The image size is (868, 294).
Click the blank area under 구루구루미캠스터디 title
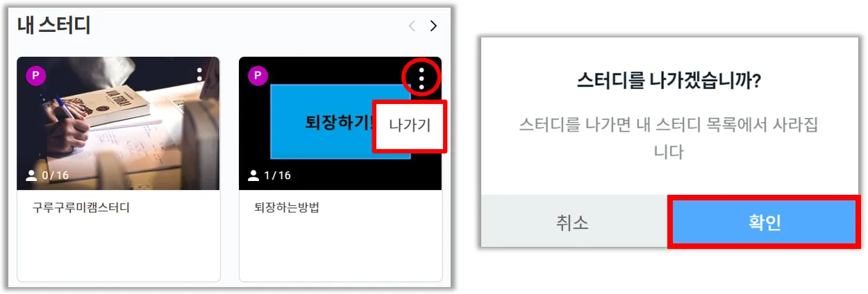click(118, 250)
